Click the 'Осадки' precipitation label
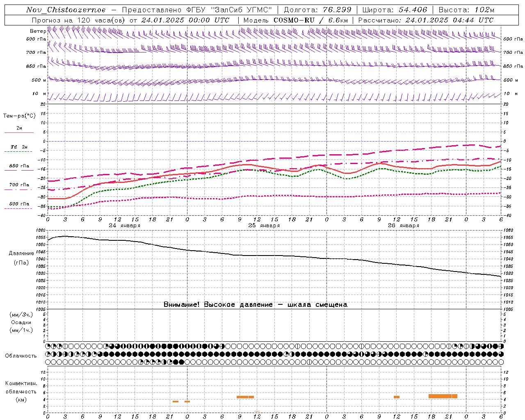Viewport: 525px width, 420px height. click(x=21, y=322)
